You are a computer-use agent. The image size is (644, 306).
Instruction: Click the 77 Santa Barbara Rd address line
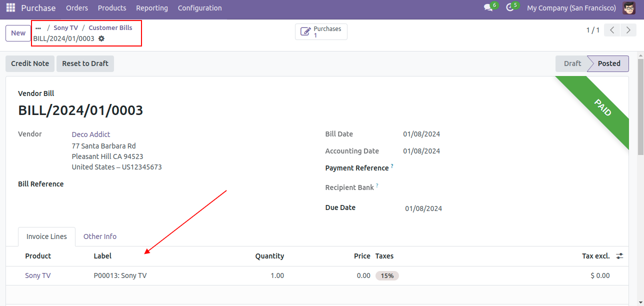(103, 146)
